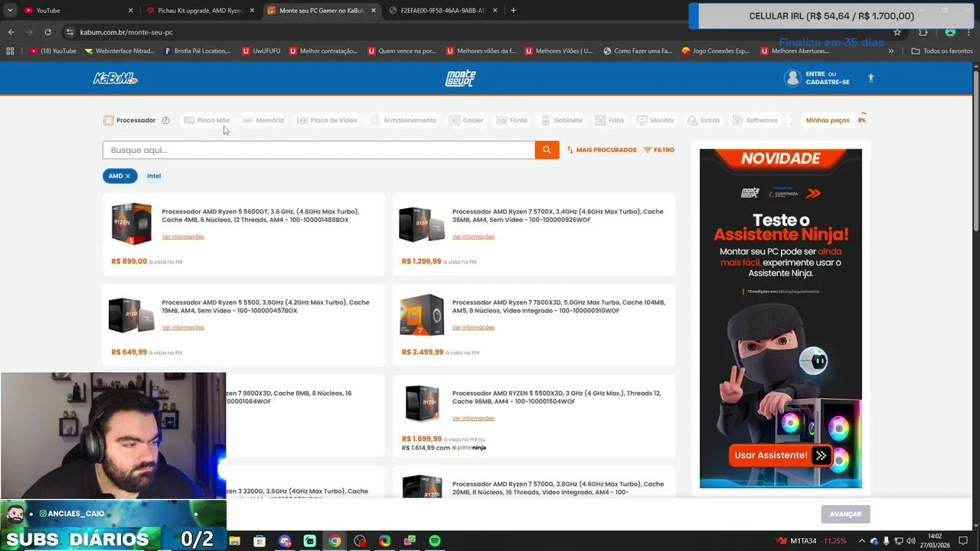Go to the Extras step
This screenshot has width=980, height=551.
click(x=704, y=120)
